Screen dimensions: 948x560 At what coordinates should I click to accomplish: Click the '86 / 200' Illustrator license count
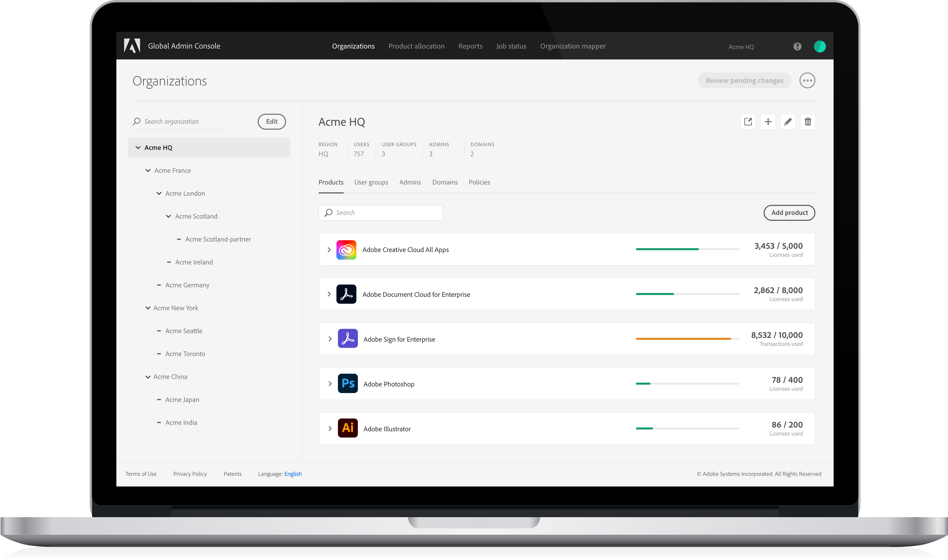pyautogui.click(x=787, y=425)
